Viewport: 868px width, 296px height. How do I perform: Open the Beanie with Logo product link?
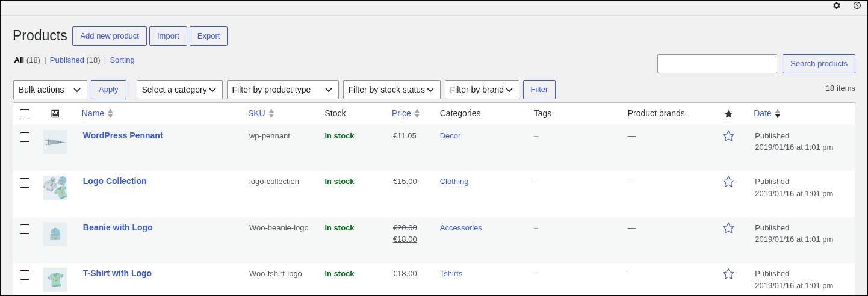[x=117, y=227]
